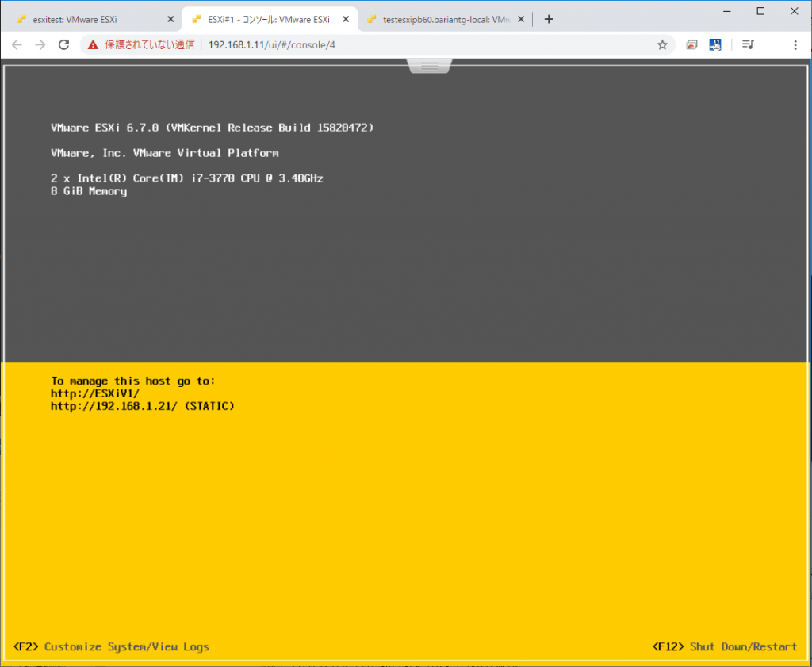
Task: Bookmark this page with the star icon
Action: pyautogui.click(x=662, y=45)
